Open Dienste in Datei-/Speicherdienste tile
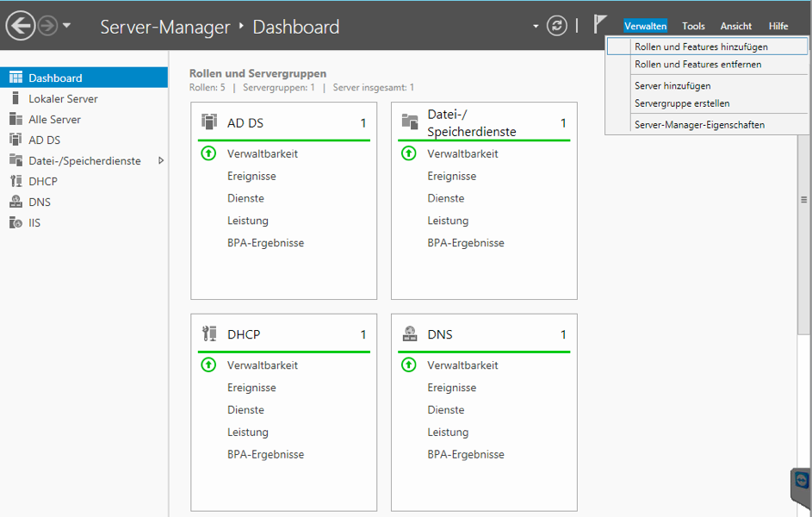 pyautogui.click(x=446, y=198)
